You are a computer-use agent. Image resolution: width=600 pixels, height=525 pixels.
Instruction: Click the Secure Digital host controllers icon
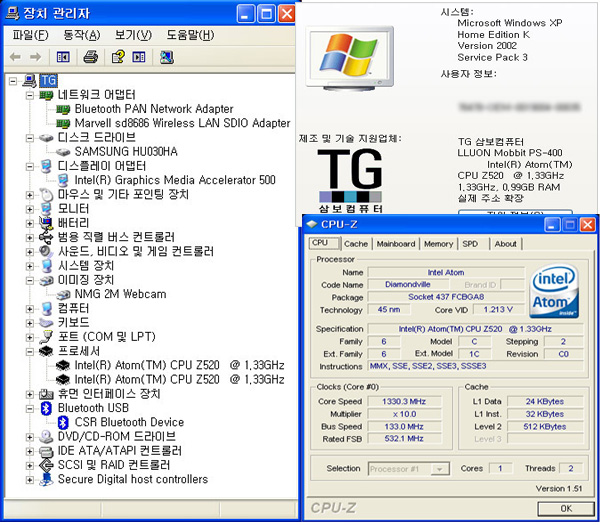point(46,479)
